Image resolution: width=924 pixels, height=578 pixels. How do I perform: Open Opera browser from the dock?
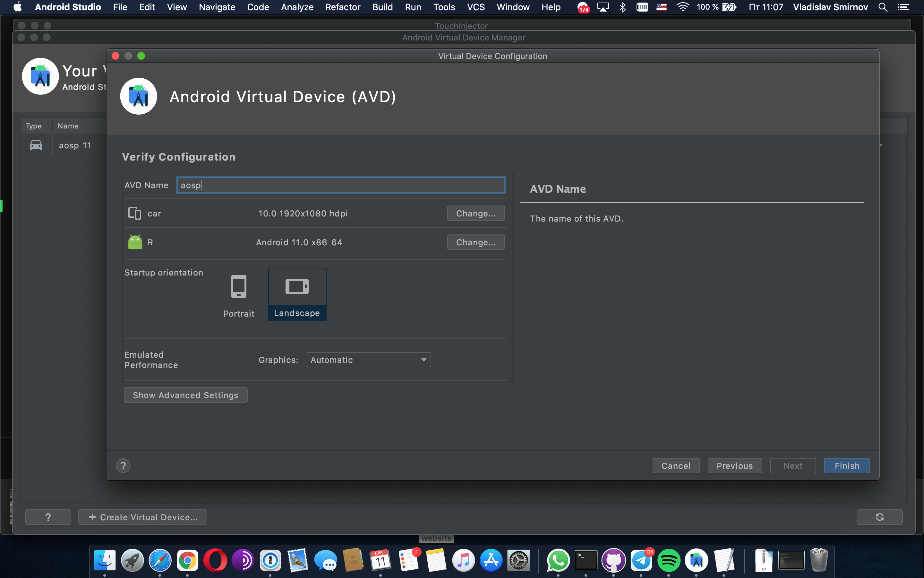click(x=215, y=560)
